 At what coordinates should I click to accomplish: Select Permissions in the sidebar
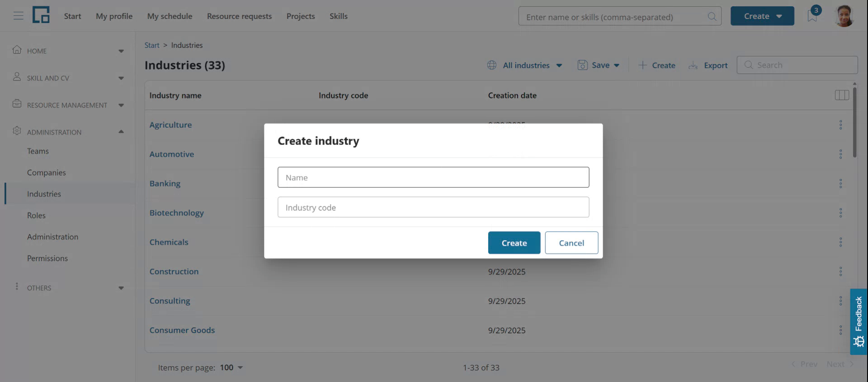click(x=47, y=258)
